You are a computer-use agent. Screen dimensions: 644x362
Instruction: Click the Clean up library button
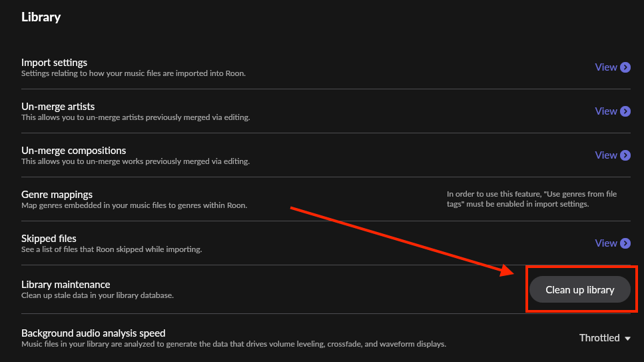click(x=579, y=289)
